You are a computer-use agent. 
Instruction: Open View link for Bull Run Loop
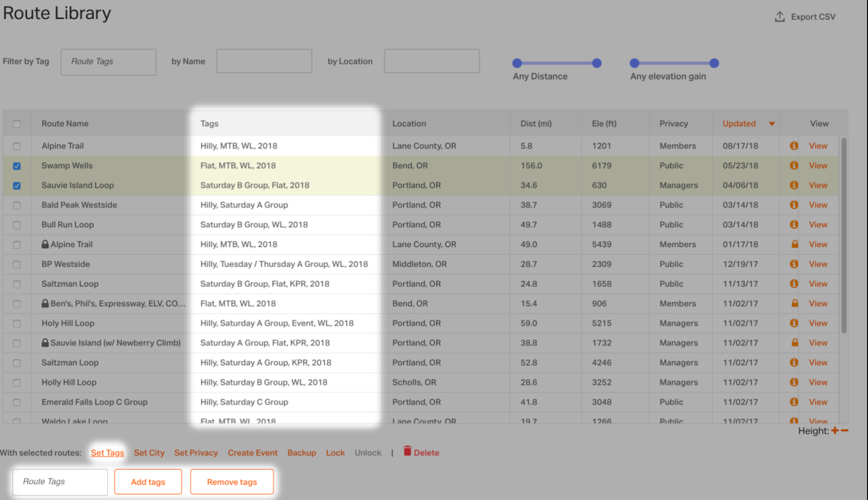click(x=818, y=225)
